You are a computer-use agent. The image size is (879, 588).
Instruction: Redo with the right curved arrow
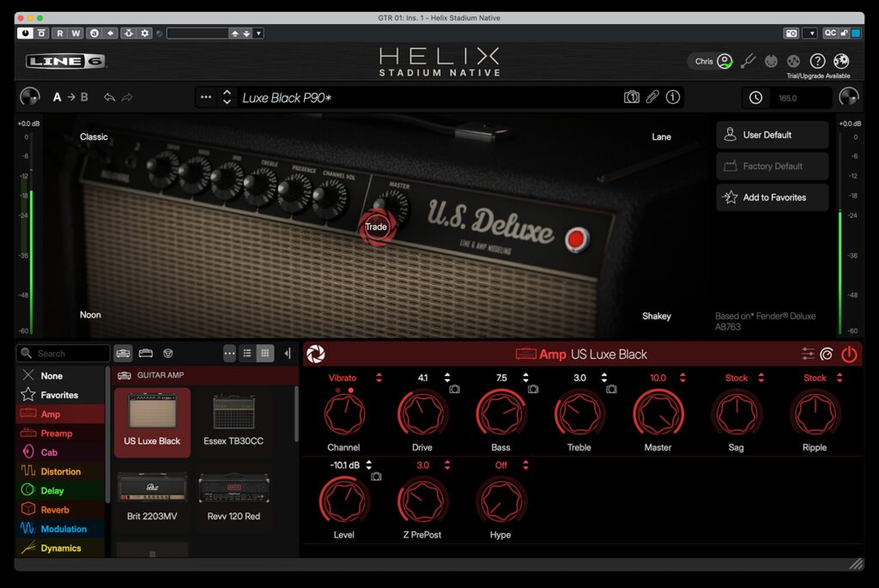pyautogui.click(x=127, y=98)
